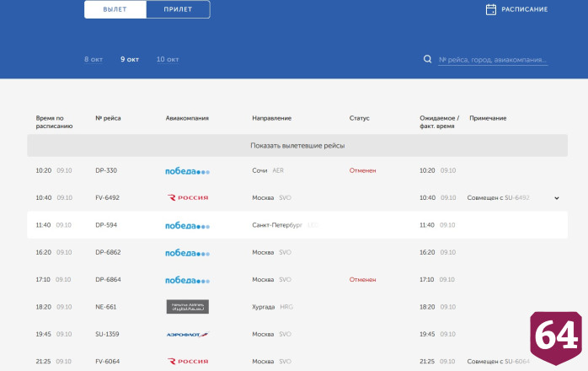Click the Победа logo for DP-6864
This screenshot has height=371, width=588.
tap(187, 280)
